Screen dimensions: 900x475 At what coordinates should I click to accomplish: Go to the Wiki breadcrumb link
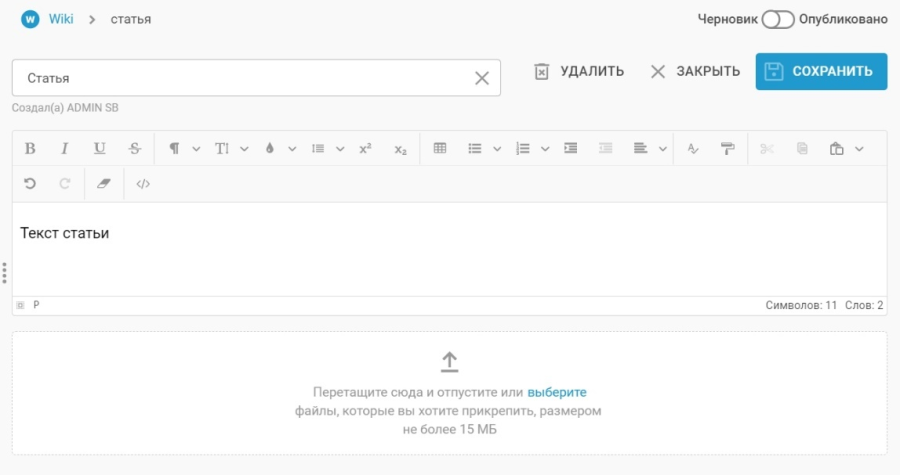click(x=61, y=19)
